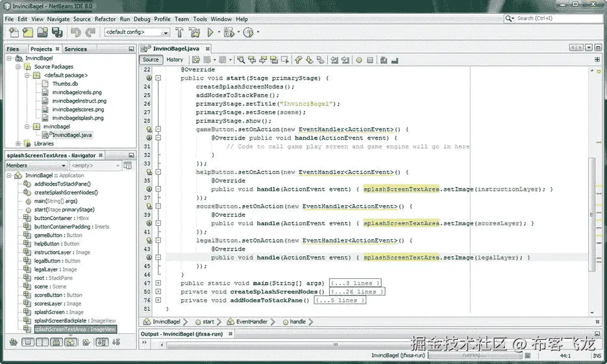Viewport: 607px width, 364px height.
Task: Click the Next Bookmark icon
Action: (309, 60)
